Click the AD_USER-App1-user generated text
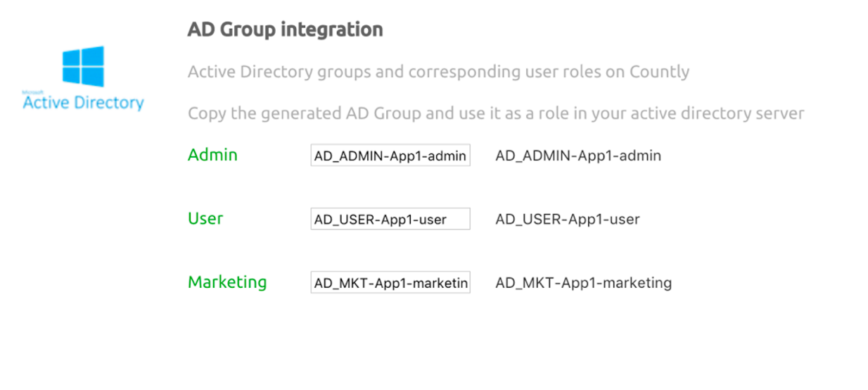Screen dimensions: 868x390 coord(568,219)
